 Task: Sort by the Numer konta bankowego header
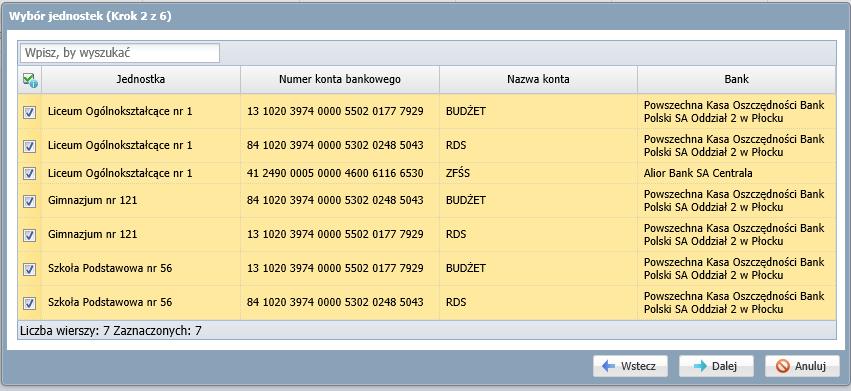(340, 79)
